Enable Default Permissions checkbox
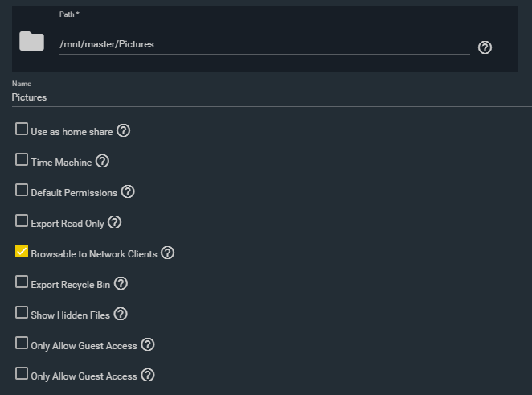 click(x=22, y=190)
